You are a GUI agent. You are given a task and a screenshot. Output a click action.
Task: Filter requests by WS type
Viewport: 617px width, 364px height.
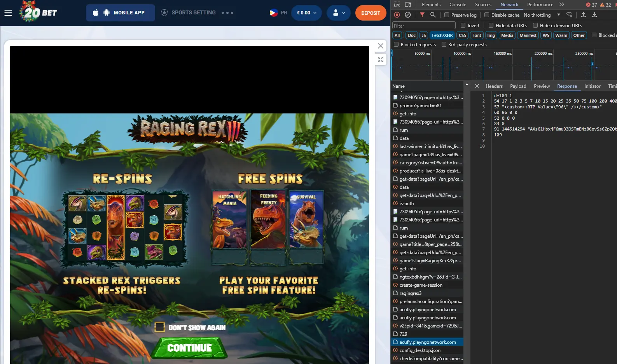click(x=546, y=35)
